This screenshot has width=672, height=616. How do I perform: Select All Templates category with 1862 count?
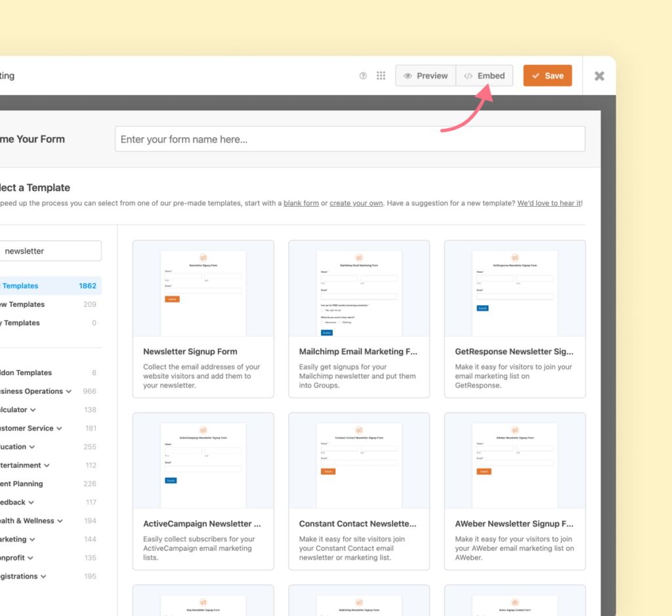(x=51, y=286)
